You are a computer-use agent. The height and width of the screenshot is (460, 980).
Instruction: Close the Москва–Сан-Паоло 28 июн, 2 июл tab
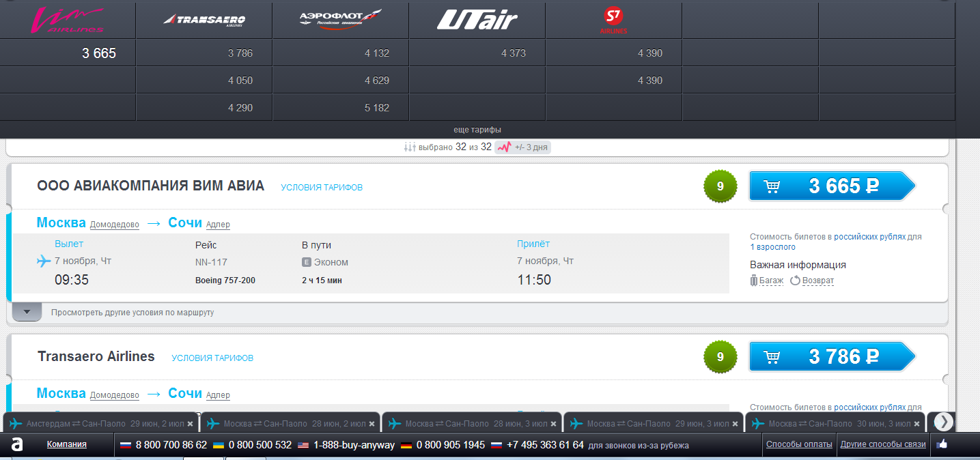[x=372, y=424]
